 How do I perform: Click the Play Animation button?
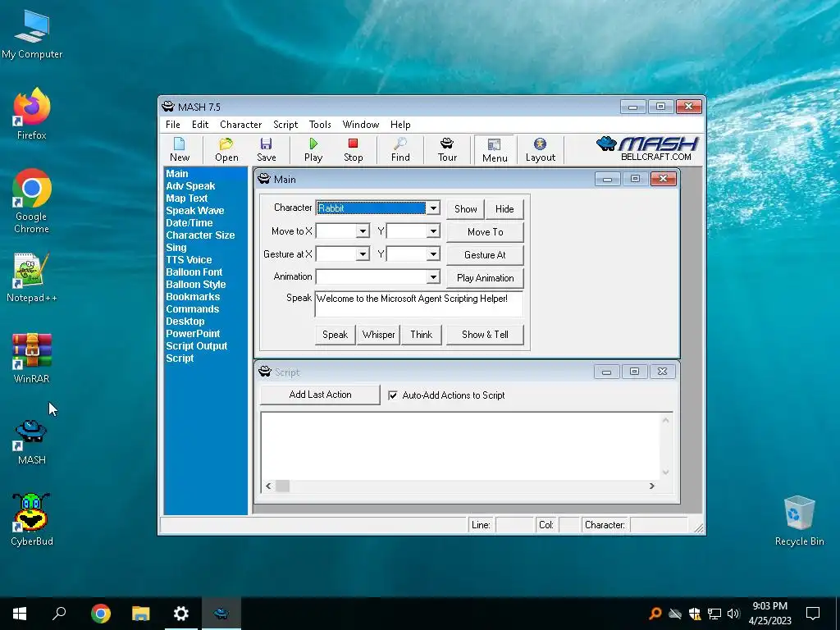485,278
